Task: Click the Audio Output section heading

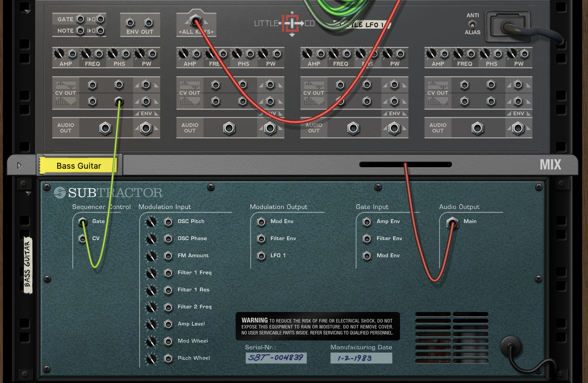Action: tap(459, 207)
